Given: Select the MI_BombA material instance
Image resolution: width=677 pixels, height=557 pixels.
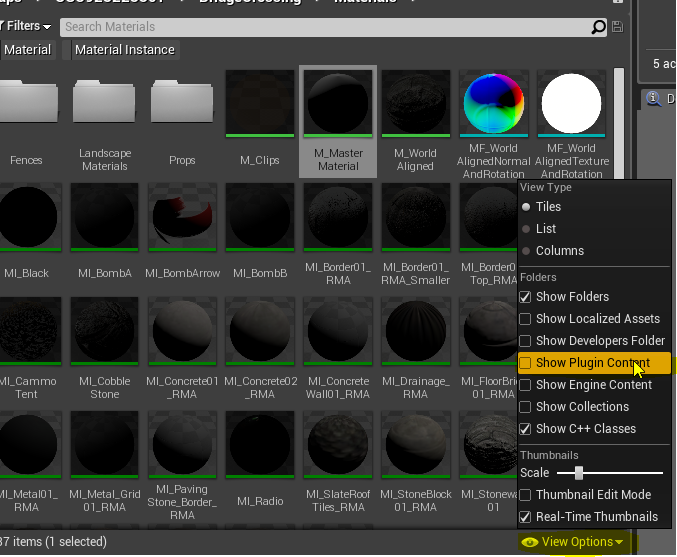Looking at the screenshot, I should [104, 217].
